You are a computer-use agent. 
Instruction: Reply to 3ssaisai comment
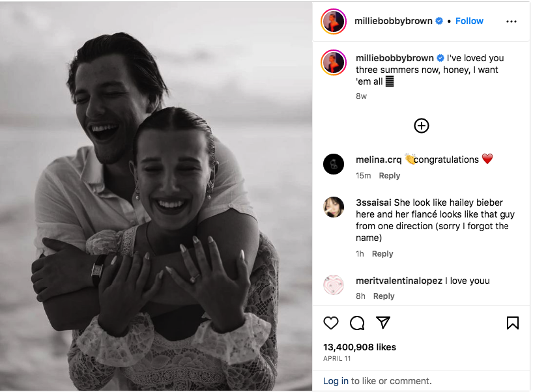pyautogui.click(x=382, y=254)
